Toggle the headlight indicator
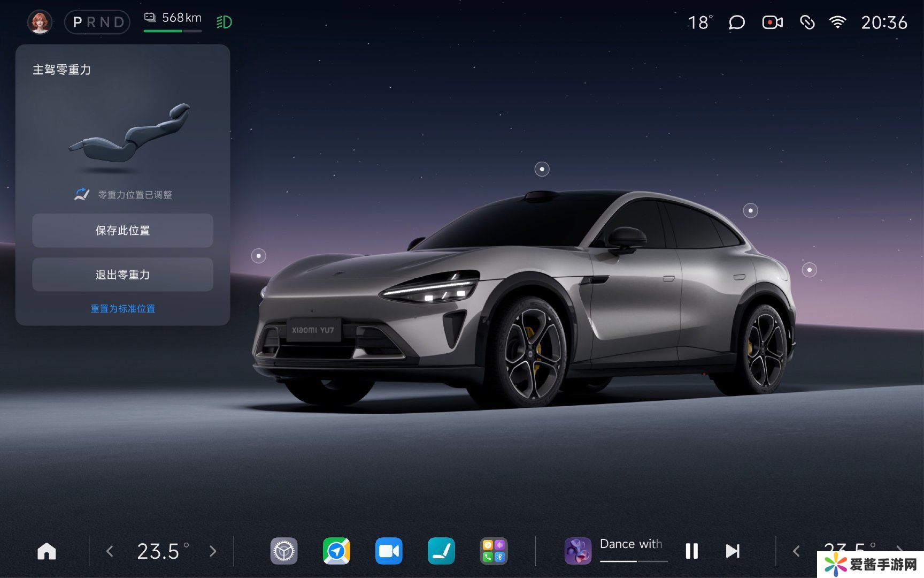Screen dimensions: 924x578 [x=224, y=22]
